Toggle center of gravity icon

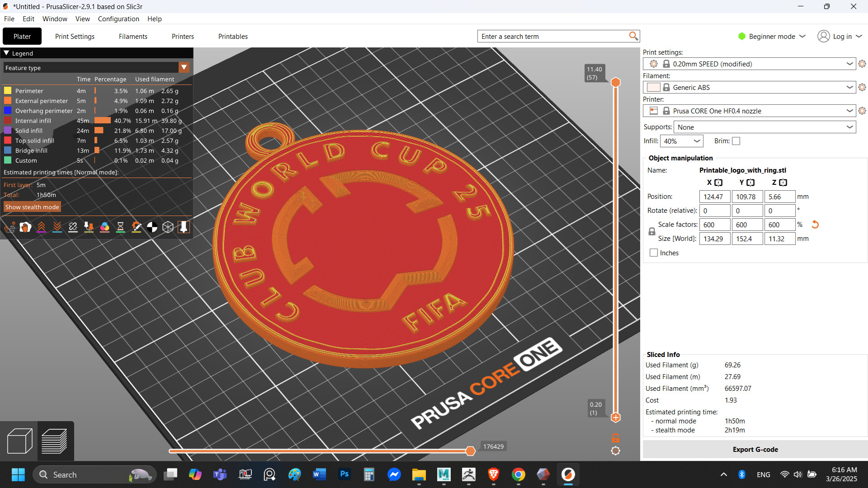152,227
